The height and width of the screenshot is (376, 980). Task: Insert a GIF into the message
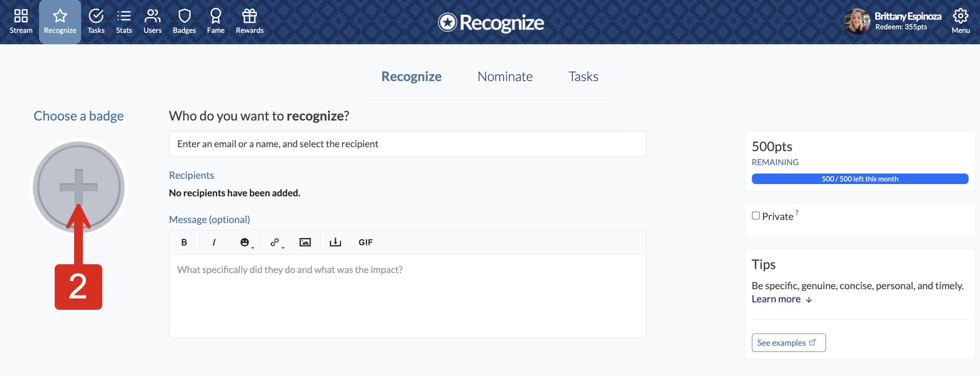(366, 242)
